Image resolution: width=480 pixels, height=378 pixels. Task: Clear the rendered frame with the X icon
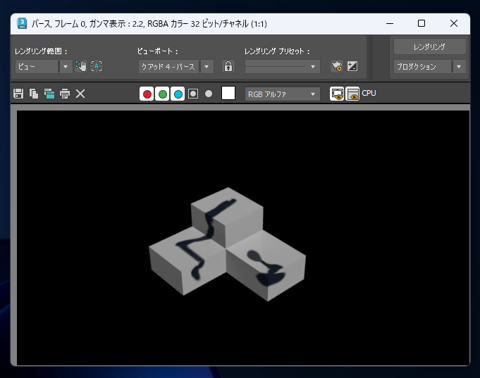[x=80, y=94]
